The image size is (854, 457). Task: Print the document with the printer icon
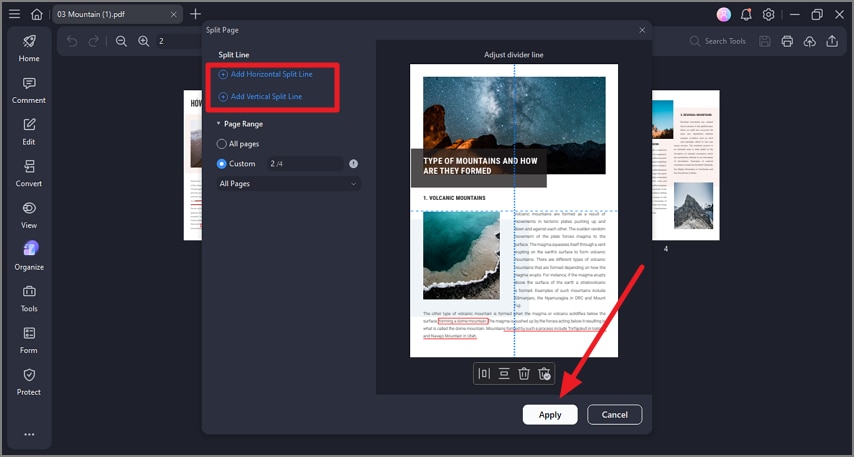coord(787,41)
